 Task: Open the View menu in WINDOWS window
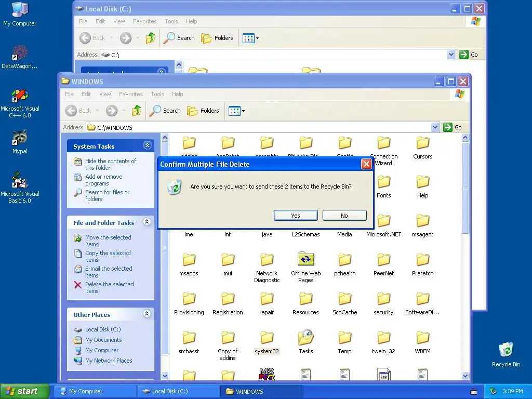click(x=105, y=94)
